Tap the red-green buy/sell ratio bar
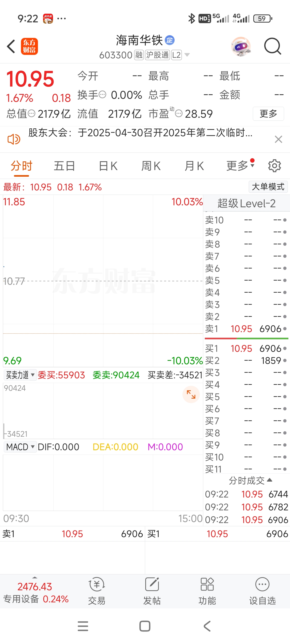The height and width of the screenshot is (644, 290). pyautogui.click(x=246, y=339)
